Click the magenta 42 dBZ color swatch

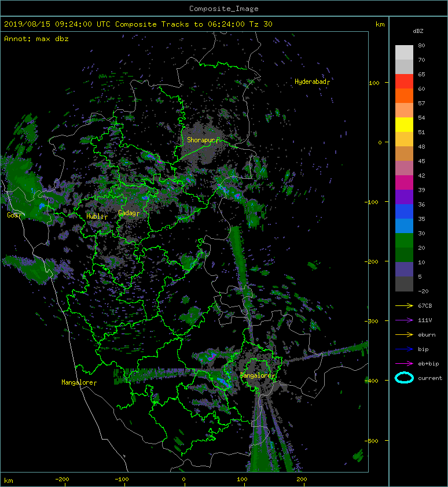[404, 182]
